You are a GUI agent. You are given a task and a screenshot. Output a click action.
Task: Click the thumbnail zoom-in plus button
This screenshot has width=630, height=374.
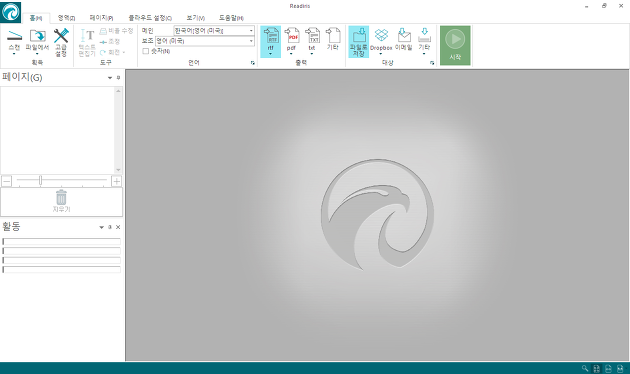point(117,182)
